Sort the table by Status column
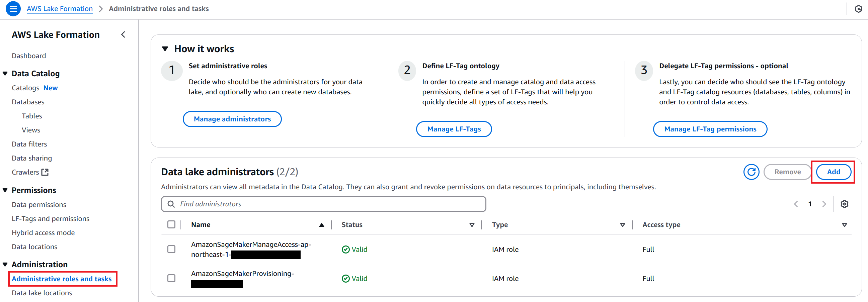 click(x=472, y=225)
